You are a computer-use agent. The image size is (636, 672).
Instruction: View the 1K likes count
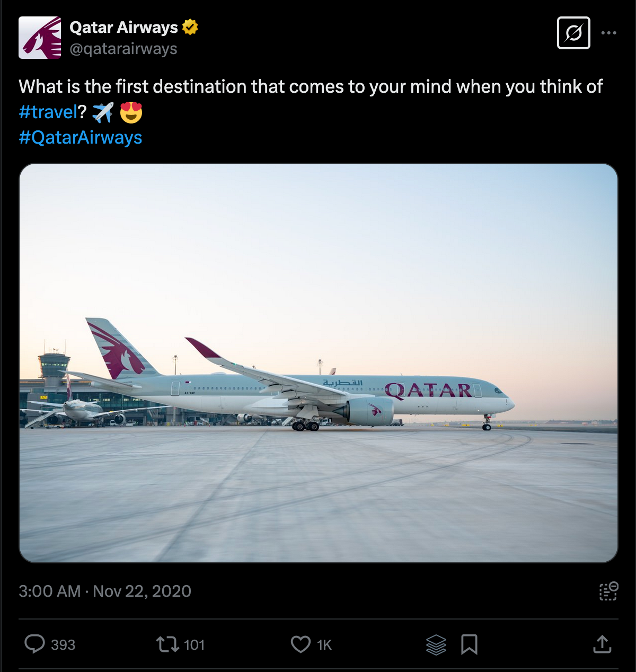pyautogui.click(x=324, y=645)
